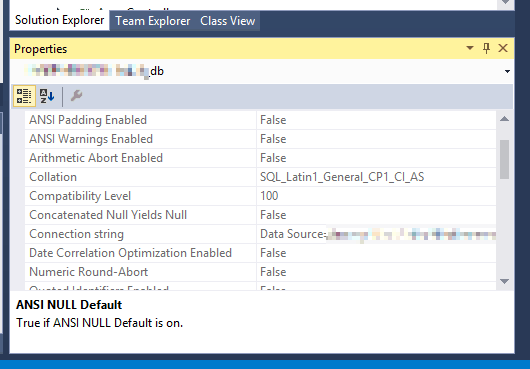Click scroll-down arrow in properties grid
530x369 pixels.
coord(504,281)
